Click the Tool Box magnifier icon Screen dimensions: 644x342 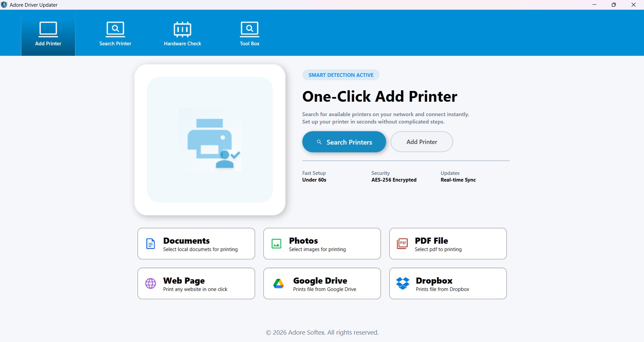250,29
